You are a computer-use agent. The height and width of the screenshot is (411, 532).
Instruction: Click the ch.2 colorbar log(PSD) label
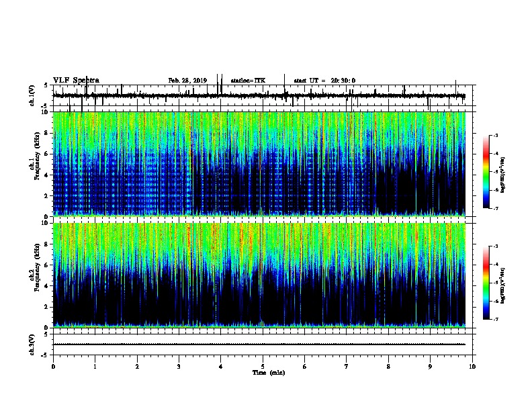(503, 286)
